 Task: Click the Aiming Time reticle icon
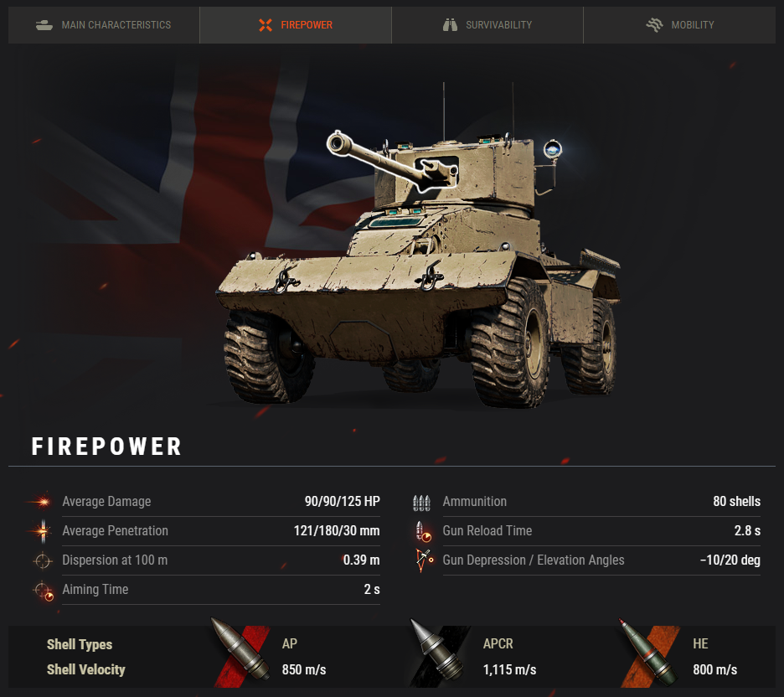[44, 591]
